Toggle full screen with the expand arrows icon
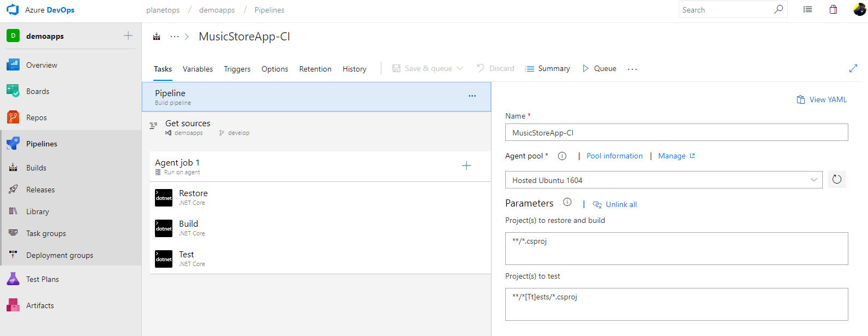This screenshot has height=336, width=868. (x=853, y=68)
